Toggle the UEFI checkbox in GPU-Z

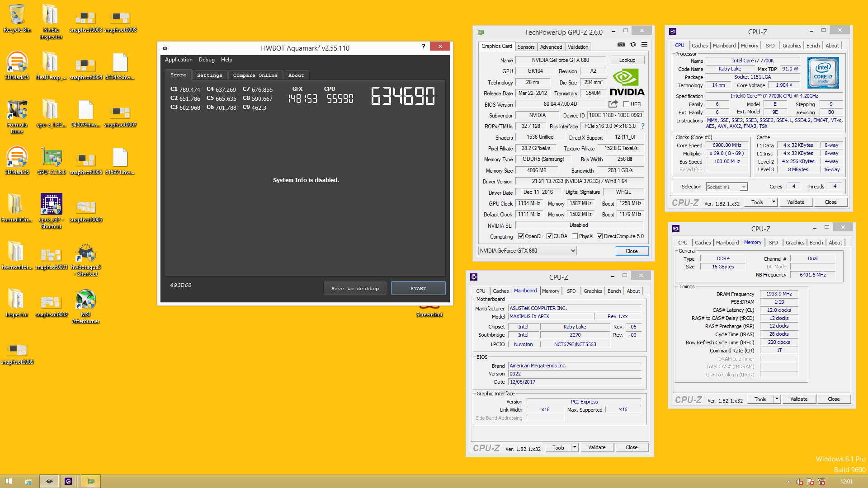626,104
